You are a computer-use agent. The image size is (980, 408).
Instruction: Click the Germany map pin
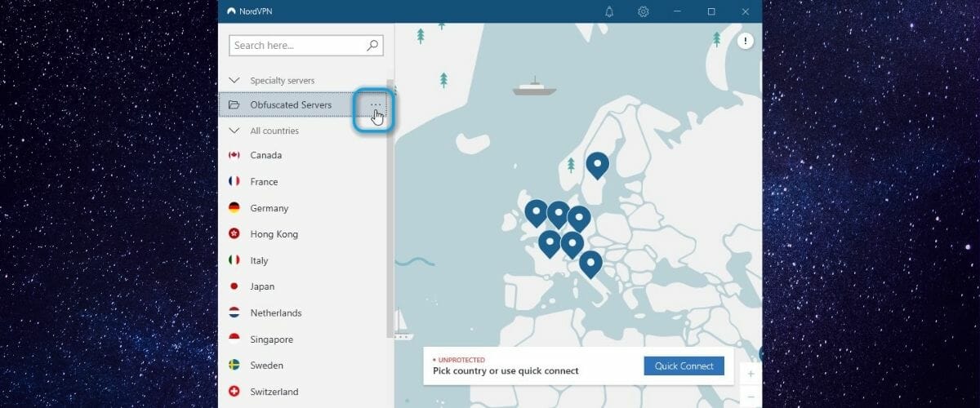[x=579, y=219]
